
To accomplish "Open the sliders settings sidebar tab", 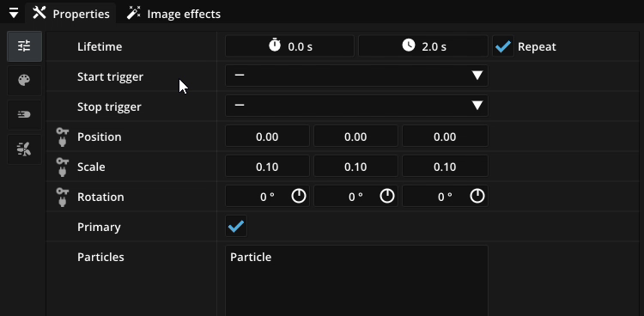I will (24, 46).
